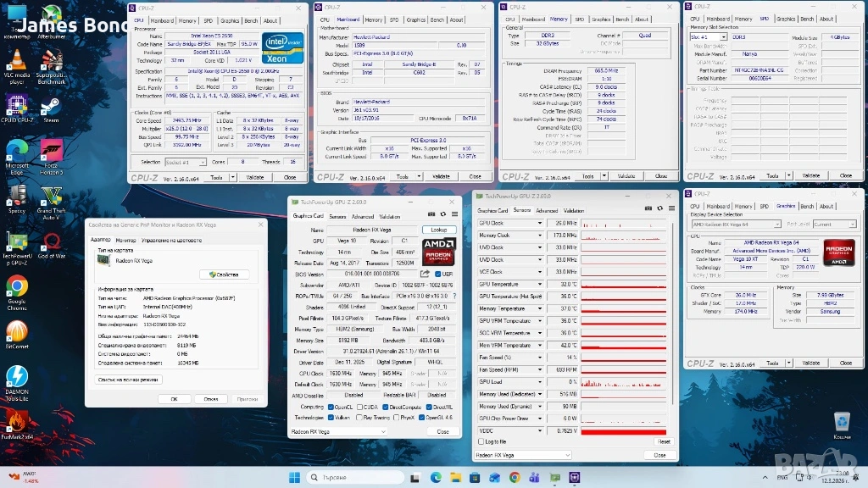Switch to the Advanced tab in the GPU-Z Sensors window
This screenshot has height=488, width=868.
click(547, 210)
